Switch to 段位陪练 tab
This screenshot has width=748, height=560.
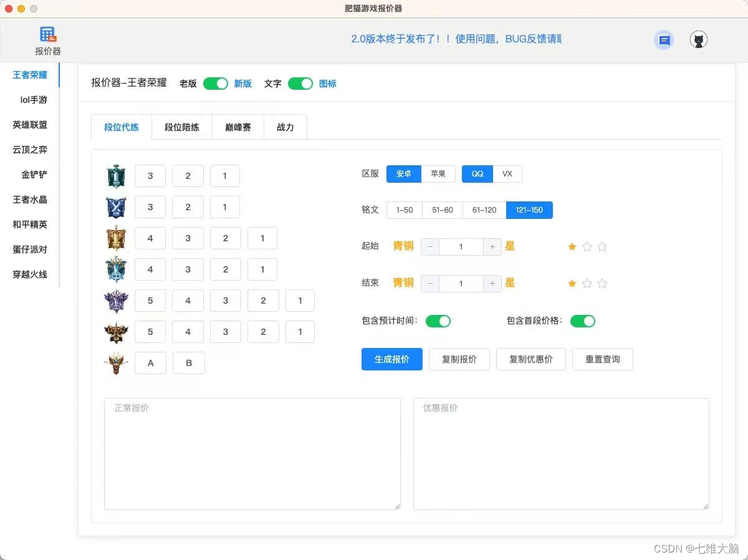pyautogui.click(x=182, y=127)
